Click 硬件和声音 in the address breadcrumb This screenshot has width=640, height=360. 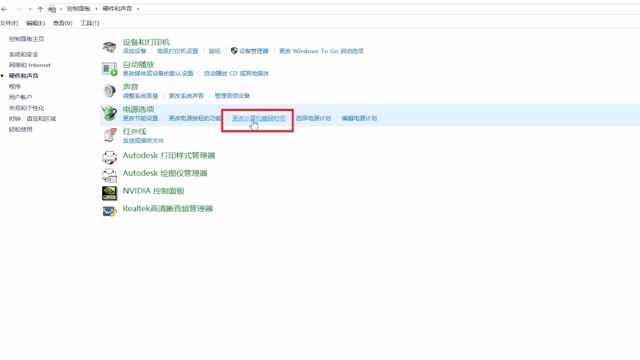tap(117, 9)
